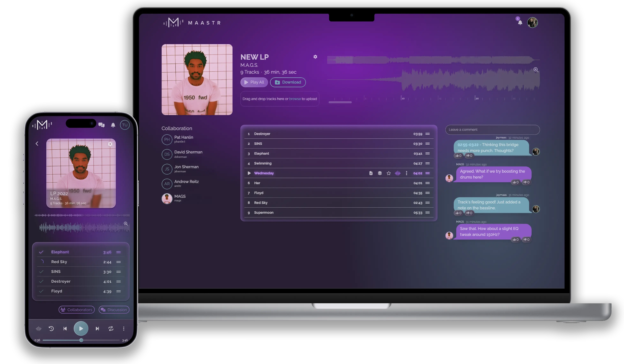Grab reorder handle of Destroyer track on laptop

[x=427, y=134]
